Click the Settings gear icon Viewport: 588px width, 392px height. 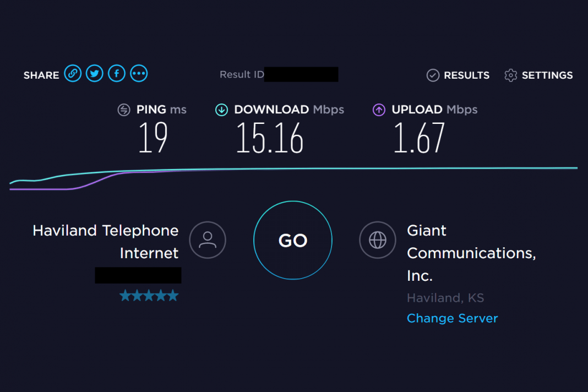[510, 75]
